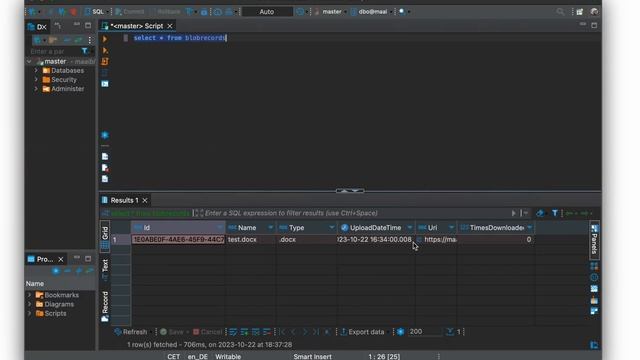Open editor settings gear in the script gutter
640x360 pixels.
pyautogui.click(x=105, y=135)
